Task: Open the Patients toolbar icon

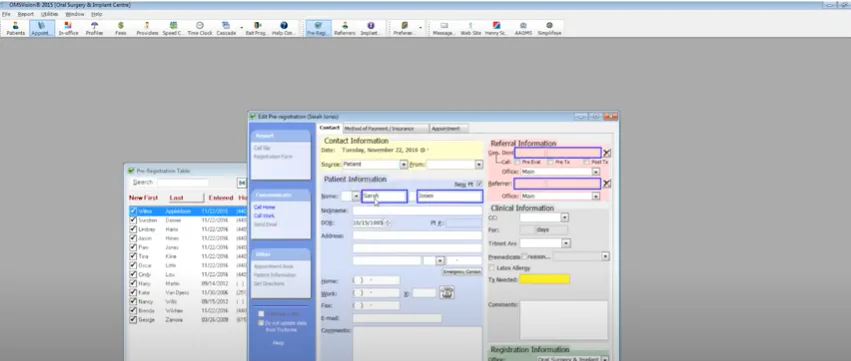Action: coord(15,28)
